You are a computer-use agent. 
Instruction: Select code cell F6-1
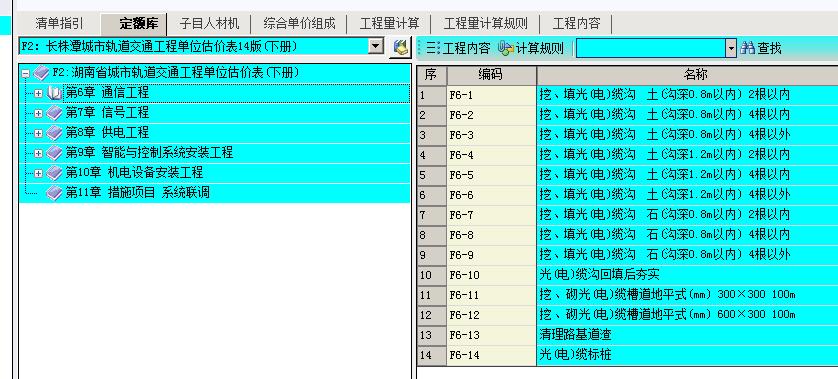(491, 95)
